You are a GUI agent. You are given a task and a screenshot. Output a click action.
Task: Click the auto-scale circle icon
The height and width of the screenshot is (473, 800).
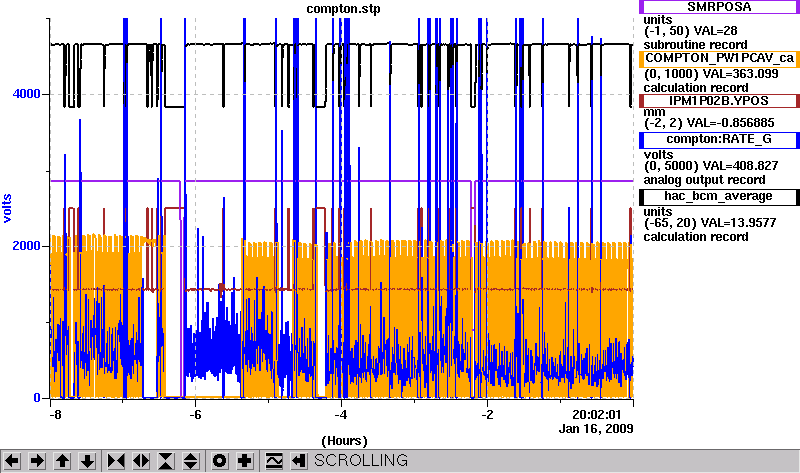point(219,461)
